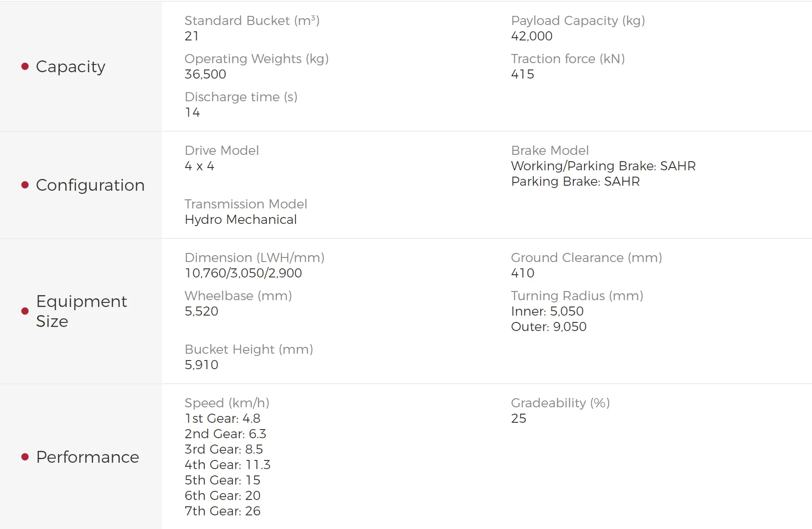Click the red bullet beside Capacity

[x=25, y=67]
